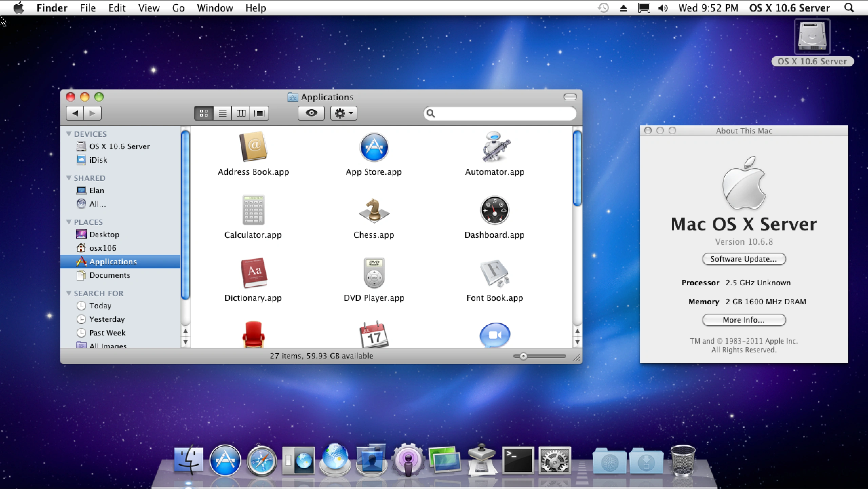
Task: Open the Finder action gear menu
Action: (x=343, y=113)
